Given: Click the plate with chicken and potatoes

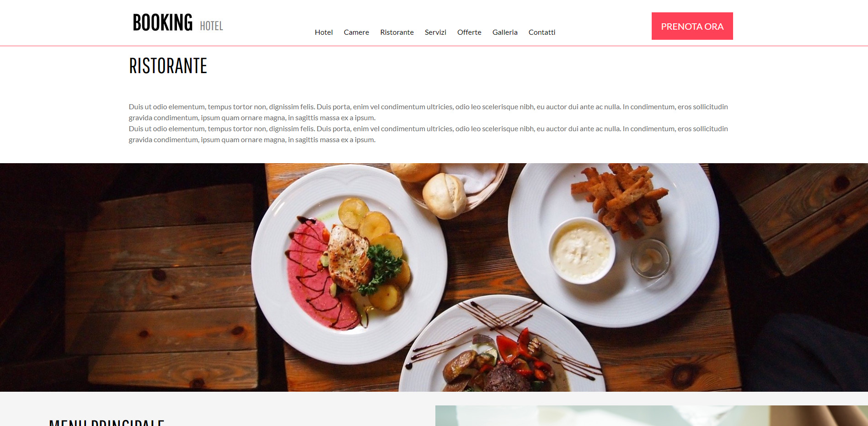Looking at the screenshot, I should point(349,264).
